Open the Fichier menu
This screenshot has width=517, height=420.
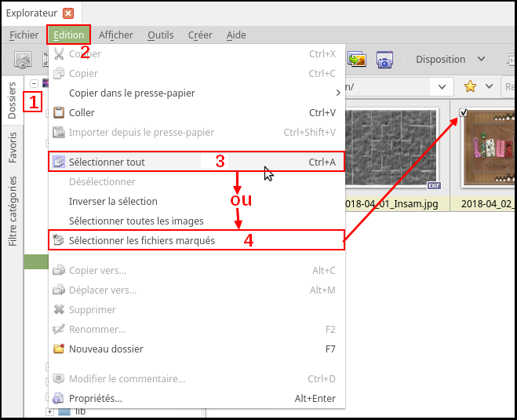click(x=24, y=35)
